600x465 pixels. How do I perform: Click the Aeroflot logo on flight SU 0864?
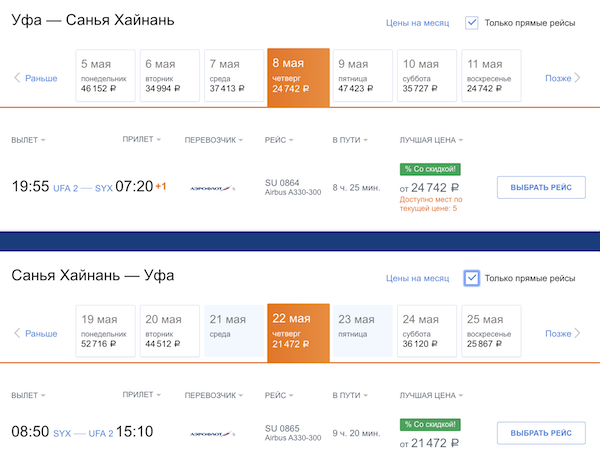213,187
